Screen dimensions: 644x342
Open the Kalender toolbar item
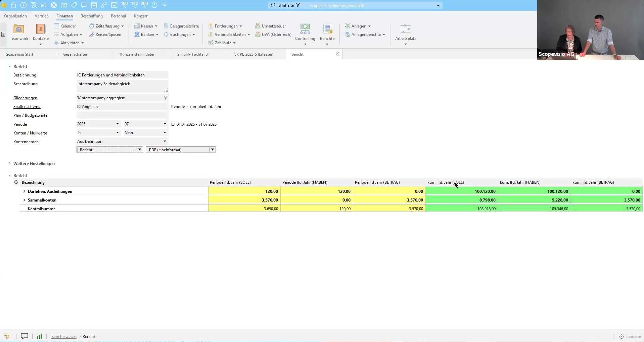65,26
